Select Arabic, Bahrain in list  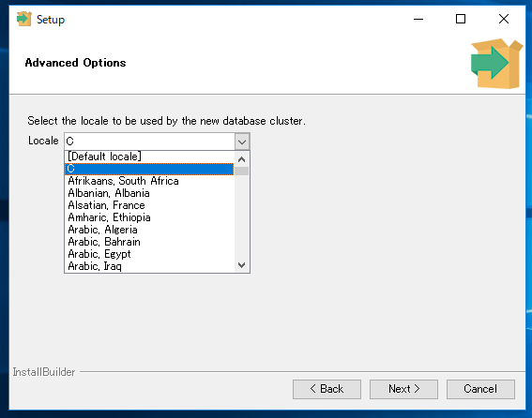pos(149,242)
